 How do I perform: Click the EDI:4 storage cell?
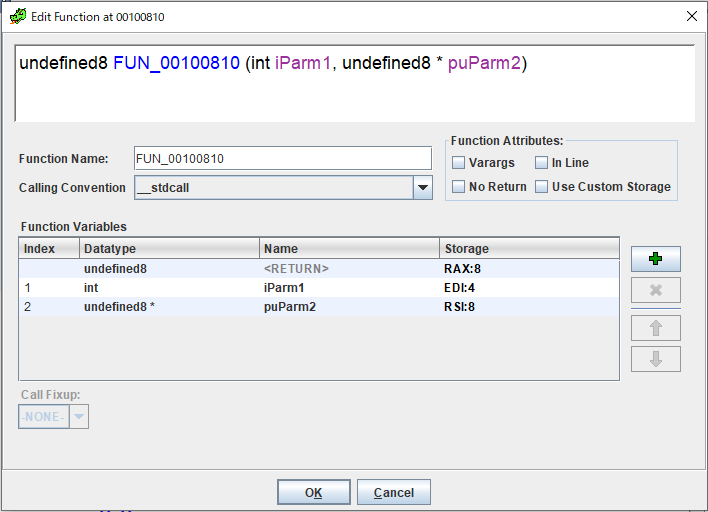coord(529,288)
